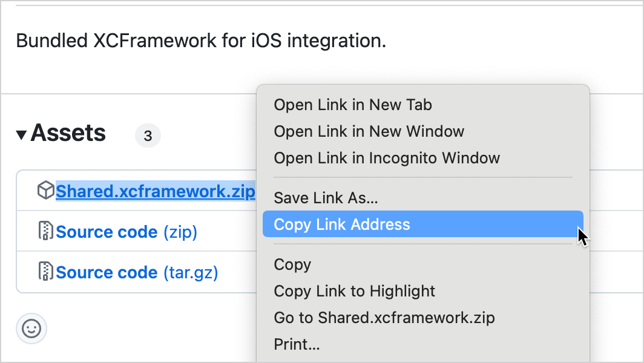The image size is (644, 363).
Task: Choose Save Link As from the menu
Action: click(326, 197)
